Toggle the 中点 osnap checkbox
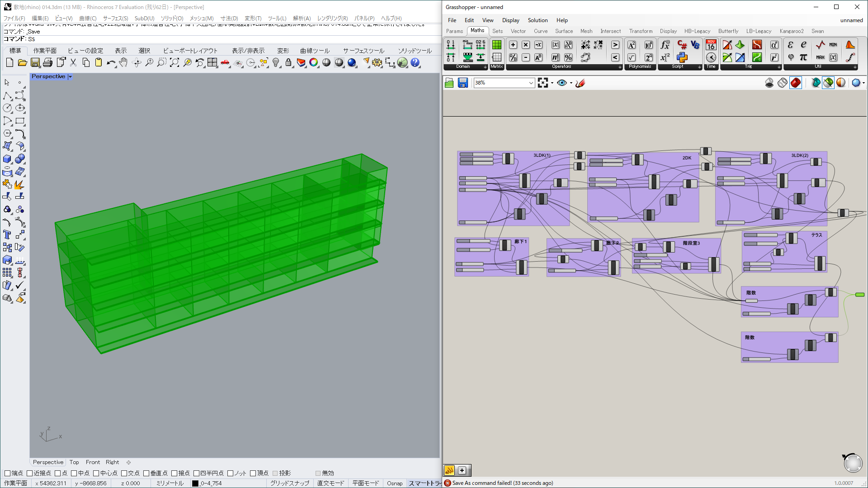868x488 pixels. pyautogui.click(x=74, y=473)
